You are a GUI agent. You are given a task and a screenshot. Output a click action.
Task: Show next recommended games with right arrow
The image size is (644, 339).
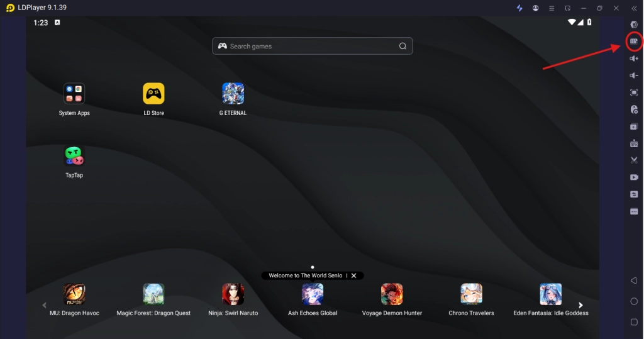click(x=580, y=305)
